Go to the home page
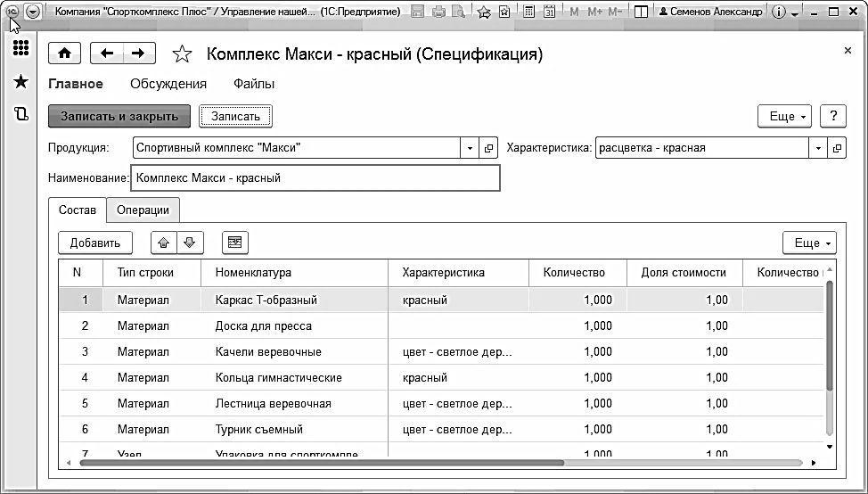 64,54
